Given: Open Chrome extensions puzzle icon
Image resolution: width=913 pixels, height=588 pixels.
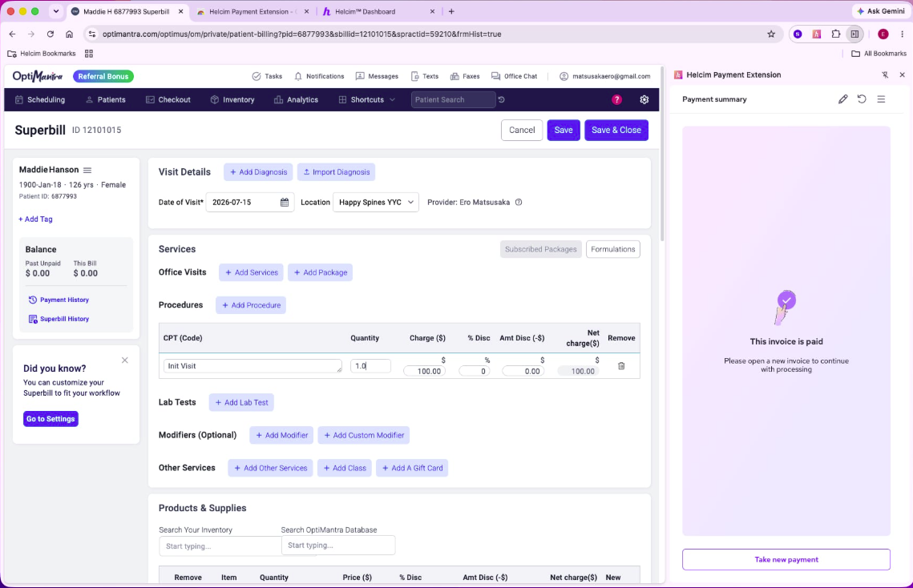Looking at the screenshot, I should [835, 34].
